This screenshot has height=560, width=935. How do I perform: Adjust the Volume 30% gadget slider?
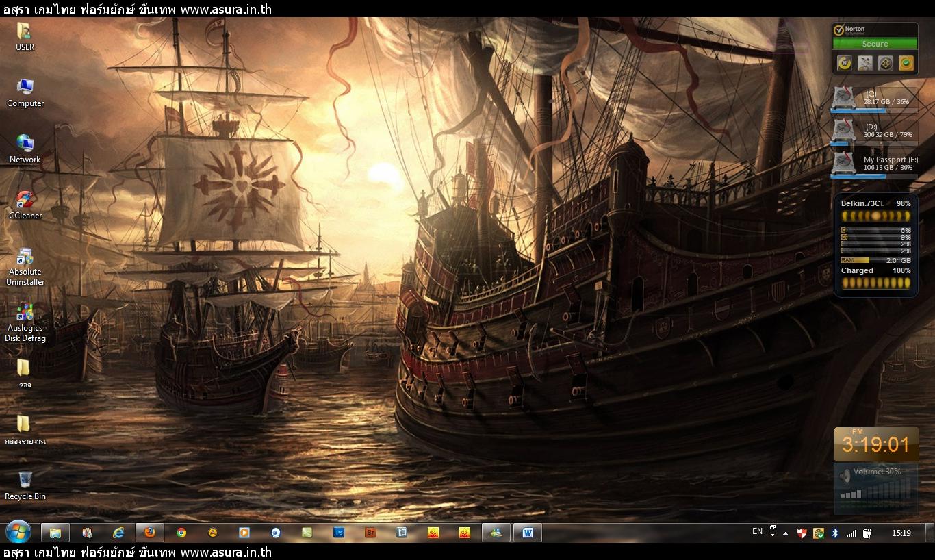click(x=875, y=489)
